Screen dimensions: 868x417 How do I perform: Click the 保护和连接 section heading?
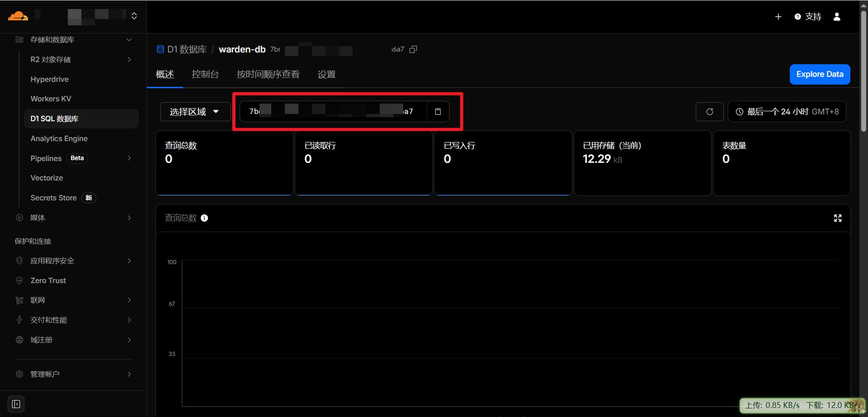tap(33, 241)
